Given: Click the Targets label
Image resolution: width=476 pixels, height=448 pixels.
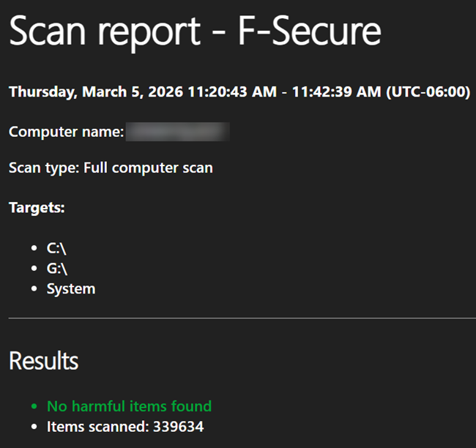Looking at the screenshot, I should coord(37,208).
